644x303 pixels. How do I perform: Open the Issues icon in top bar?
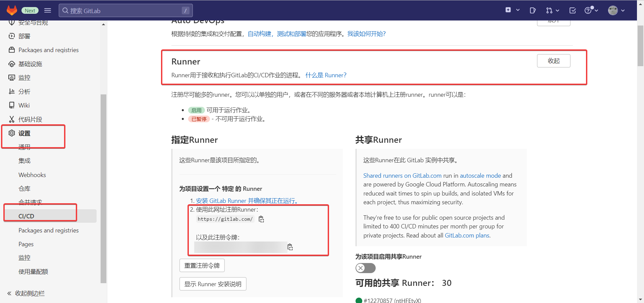point(533,10)
